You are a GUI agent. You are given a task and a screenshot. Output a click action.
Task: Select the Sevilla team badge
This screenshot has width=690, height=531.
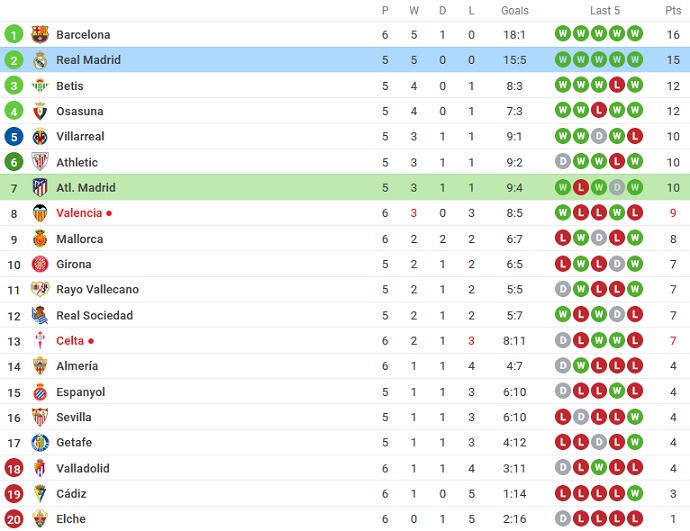pos(40,417)
